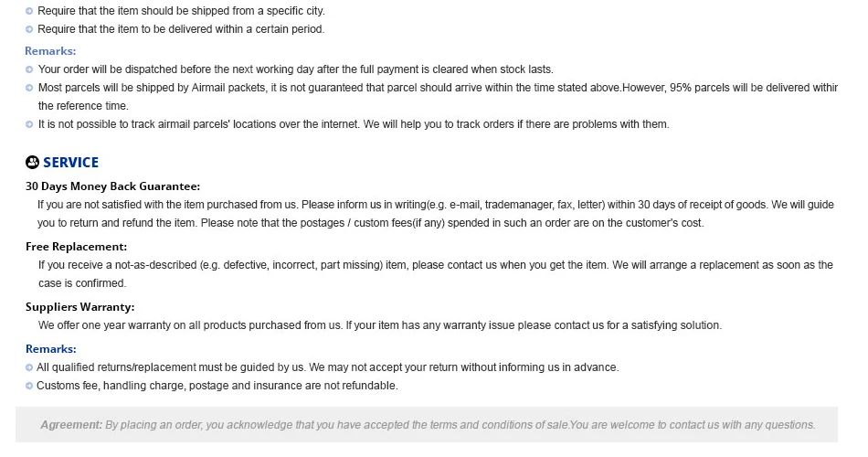868x457 pixels.
Task: Click bullet icon beside 'delivered within a certain period'
Action: pos(29,29)
